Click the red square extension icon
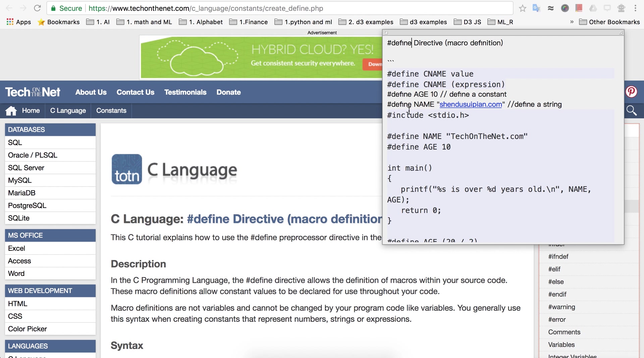The width and height of the screenshot is (644, 358). click(579, 8)
